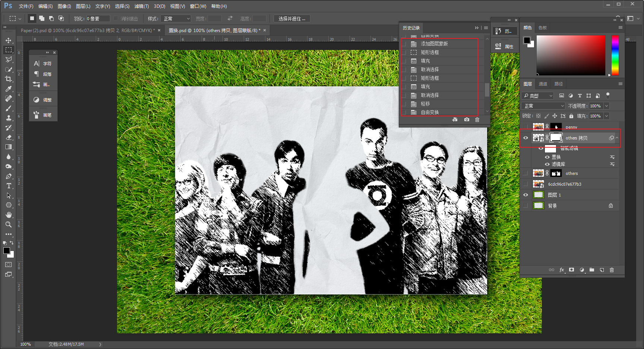Open layer filter 类型 dropdown
This screenshot has height=349, width=644.
coord(538,96)
